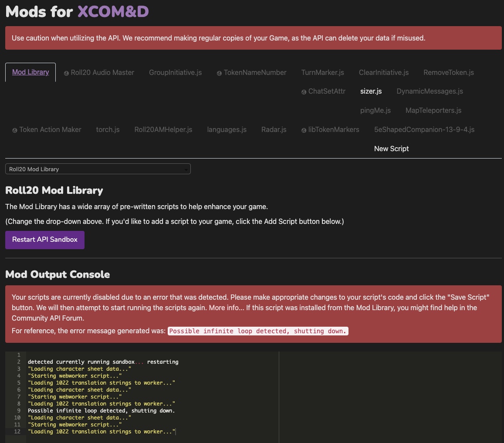Image resolution: width=504 pixels, height=443 pixels.
Task: Click the XCOM&D game title link
Action: tap(113, 12)
